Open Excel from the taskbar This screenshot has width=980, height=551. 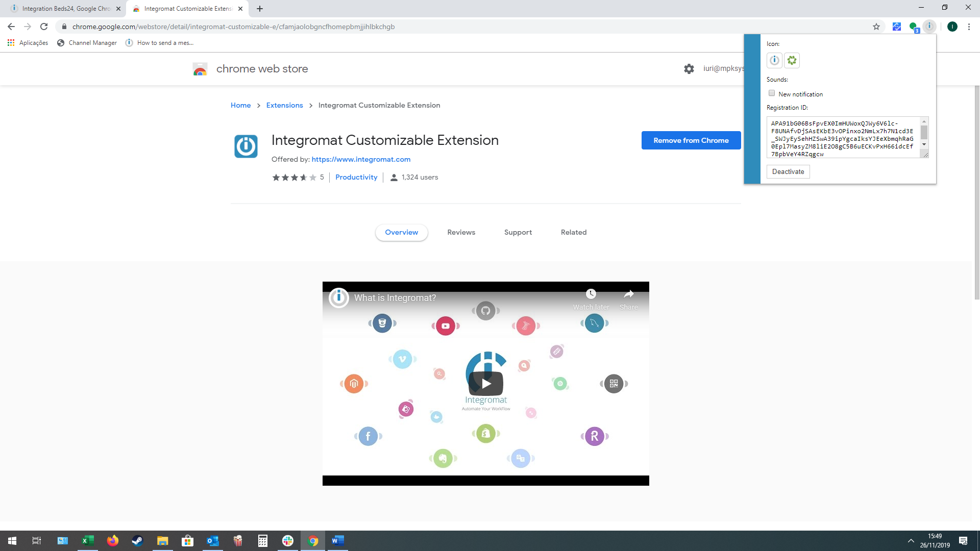88,541
